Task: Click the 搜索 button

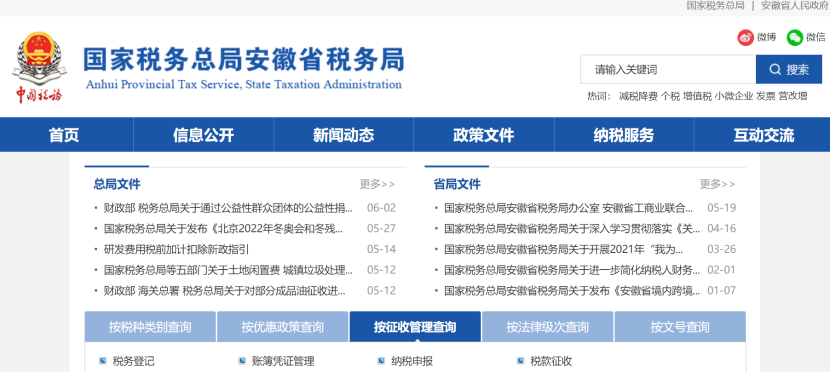Action: pos(789,69)
